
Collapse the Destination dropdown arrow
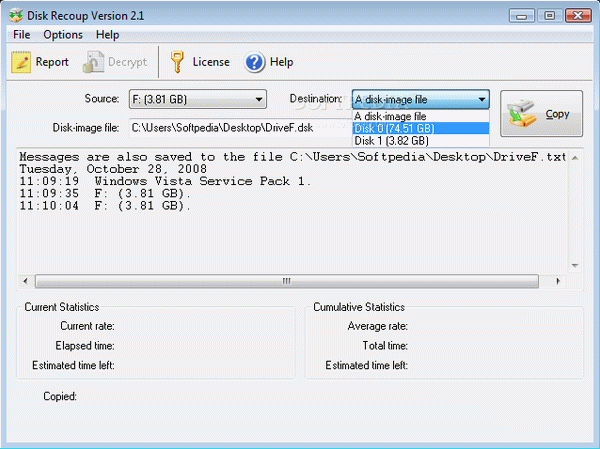coord(482,100)
